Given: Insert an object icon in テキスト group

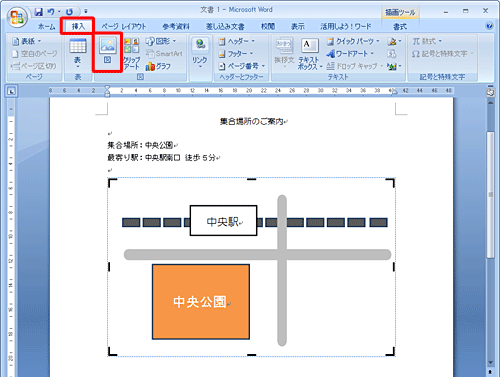Looking at the screenshot, I should (394, 66).
